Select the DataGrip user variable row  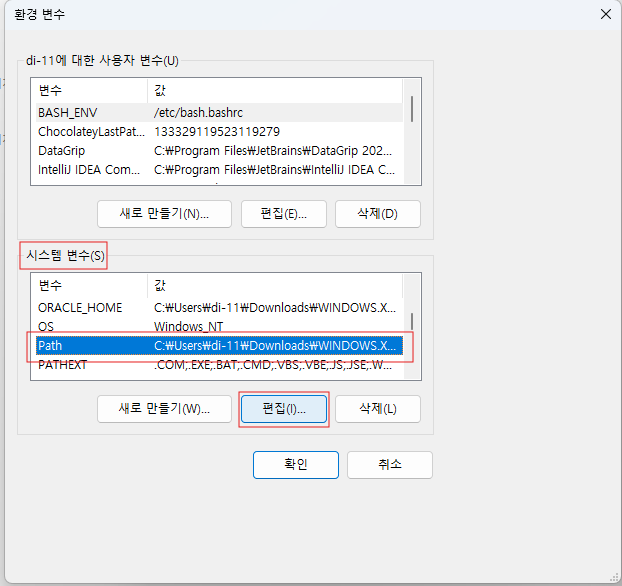coord(219,151)
